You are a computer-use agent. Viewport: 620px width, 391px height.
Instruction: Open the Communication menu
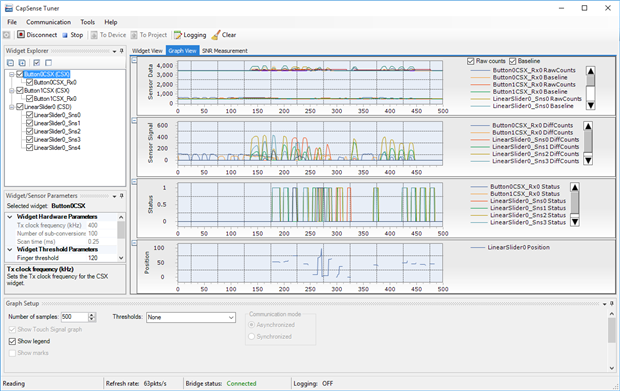click(x=49, y=22)
